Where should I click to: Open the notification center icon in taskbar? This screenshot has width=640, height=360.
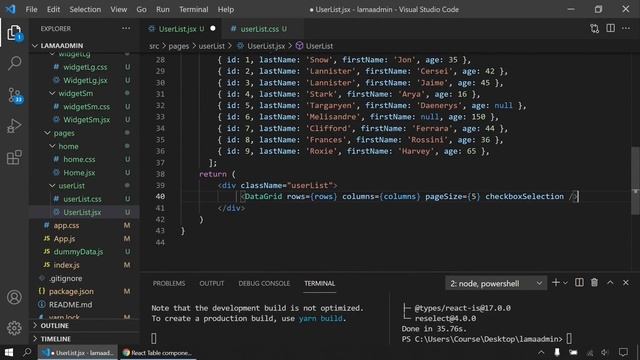pyautogui.click(x=623, y=352)
